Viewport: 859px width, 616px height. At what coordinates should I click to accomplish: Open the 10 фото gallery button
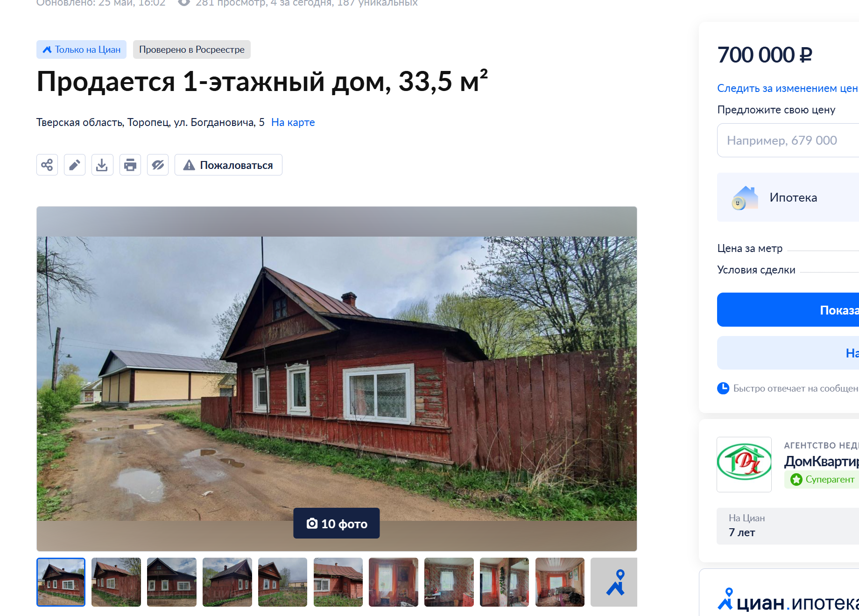[x=337, y=523]
